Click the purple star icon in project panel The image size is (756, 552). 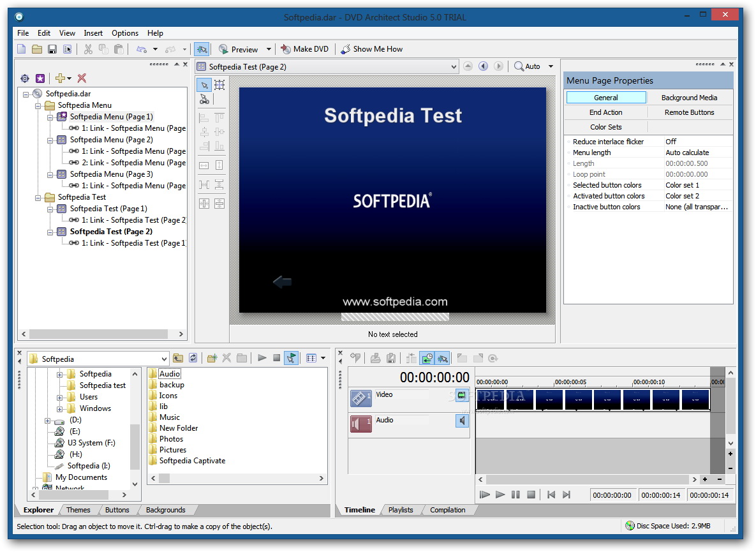coord(40,78)
